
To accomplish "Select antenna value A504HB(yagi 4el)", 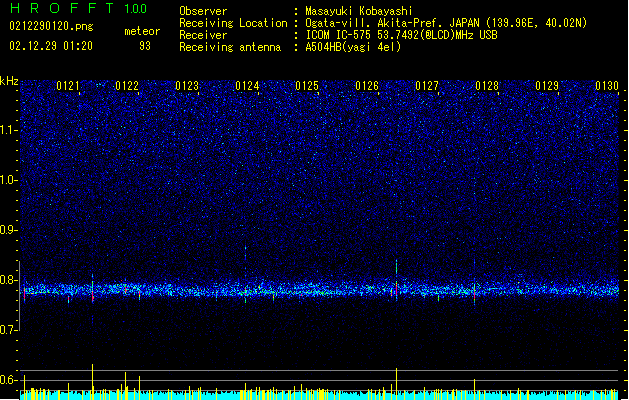I will point(353,47).
